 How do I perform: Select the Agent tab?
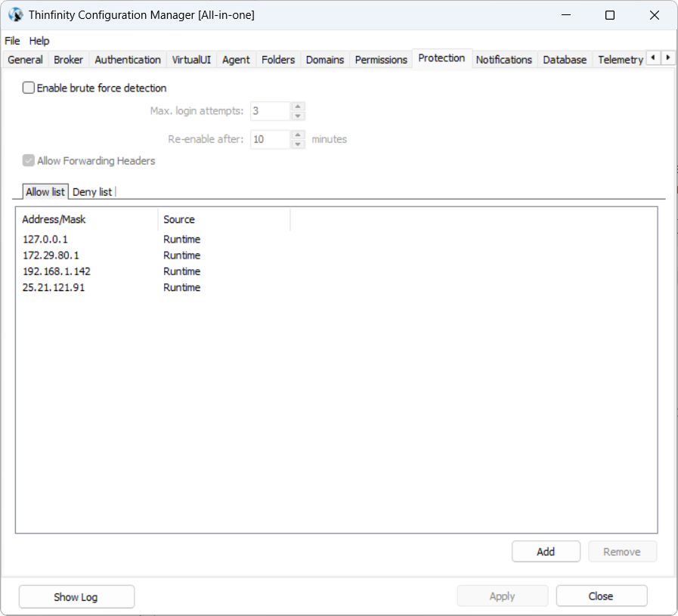click(236, 60)
